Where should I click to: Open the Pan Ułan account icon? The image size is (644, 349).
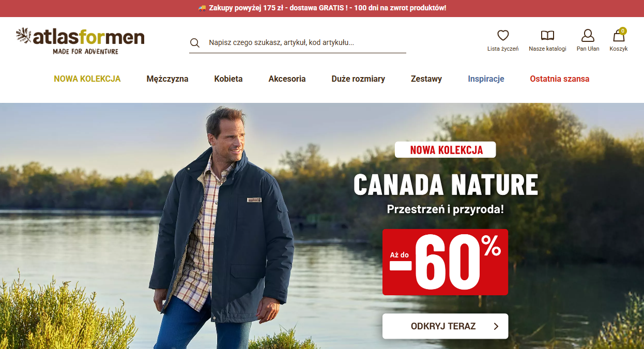(588, 35)
